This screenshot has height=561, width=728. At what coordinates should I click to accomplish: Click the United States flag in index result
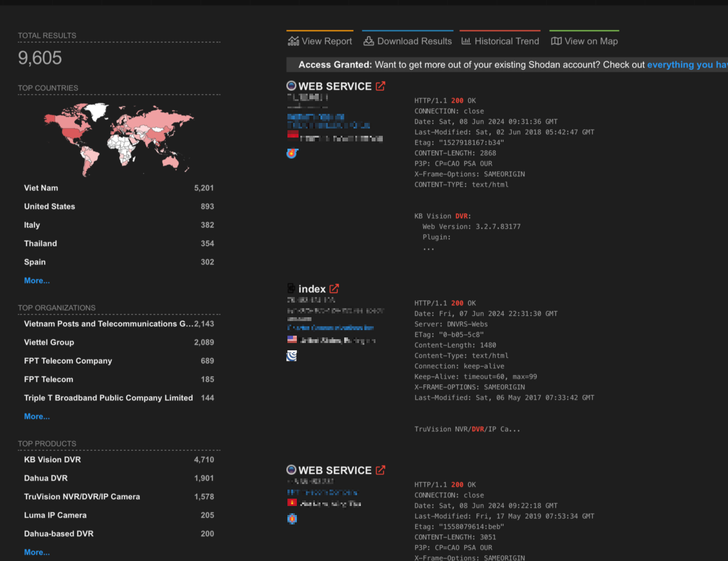pyautogui.click(x=292, y=339)
